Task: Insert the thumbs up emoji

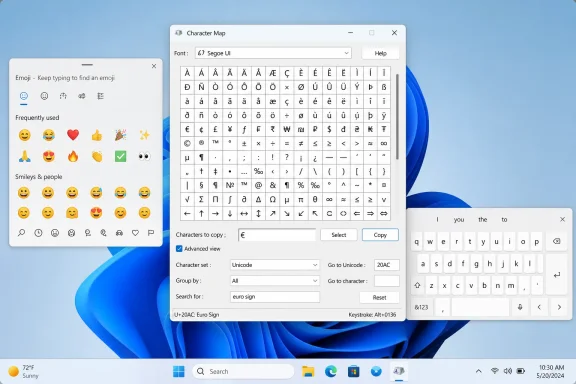Action: (97, 135)
